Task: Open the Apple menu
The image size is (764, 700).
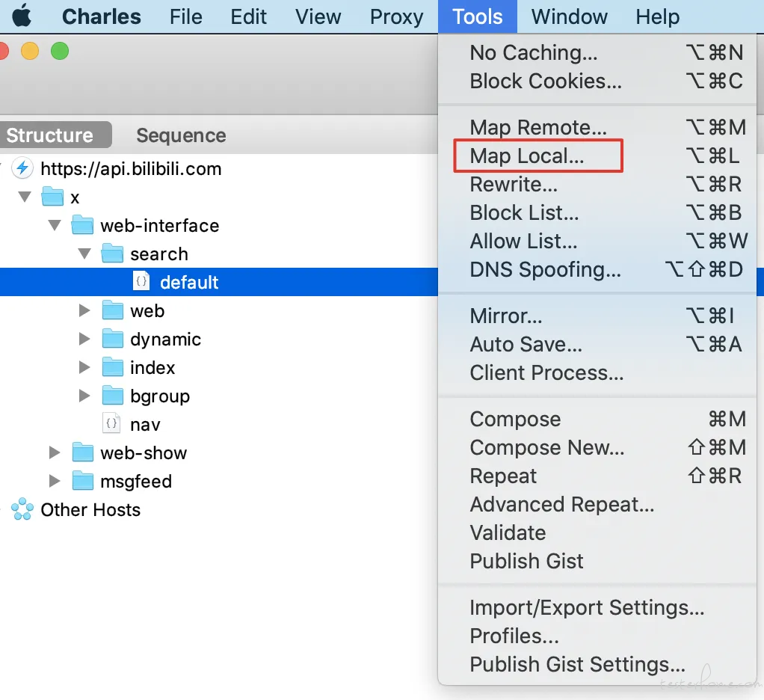Action: pyautogui.click(x=22, y=16)
